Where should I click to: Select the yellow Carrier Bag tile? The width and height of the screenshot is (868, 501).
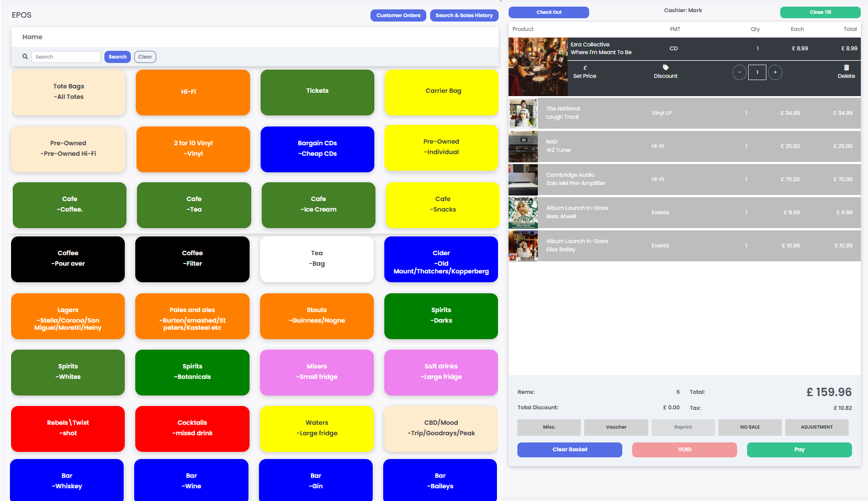tap(443, 92)
